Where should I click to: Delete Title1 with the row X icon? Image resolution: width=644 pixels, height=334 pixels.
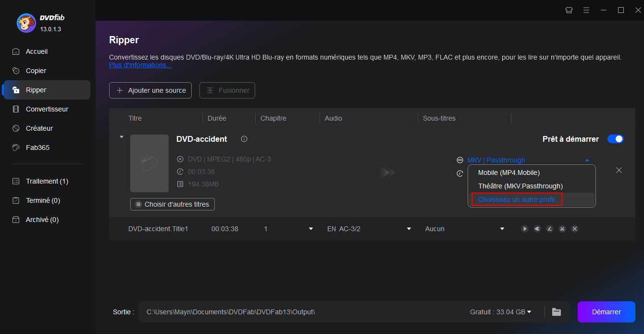tap(574, 229)
